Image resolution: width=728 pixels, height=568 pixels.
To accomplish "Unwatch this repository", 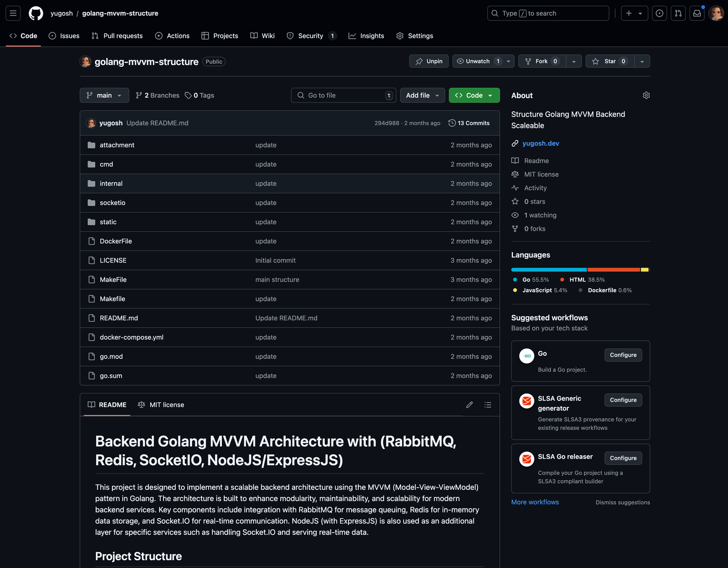I will click(x=478, y=61).
